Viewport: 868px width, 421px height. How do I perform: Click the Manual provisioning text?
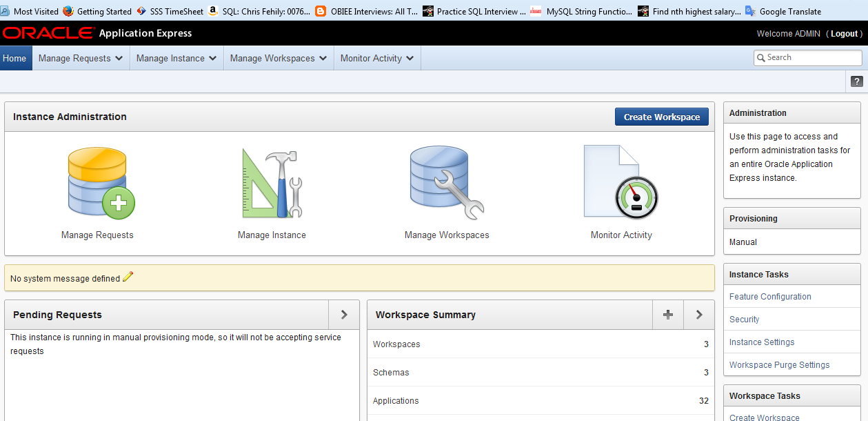point(743,242)
